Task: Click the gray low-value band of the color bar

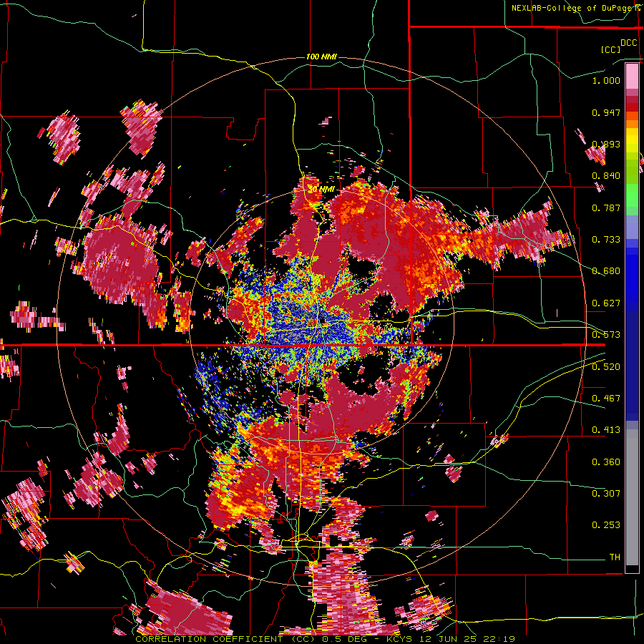Action: [x=632, y=497]
